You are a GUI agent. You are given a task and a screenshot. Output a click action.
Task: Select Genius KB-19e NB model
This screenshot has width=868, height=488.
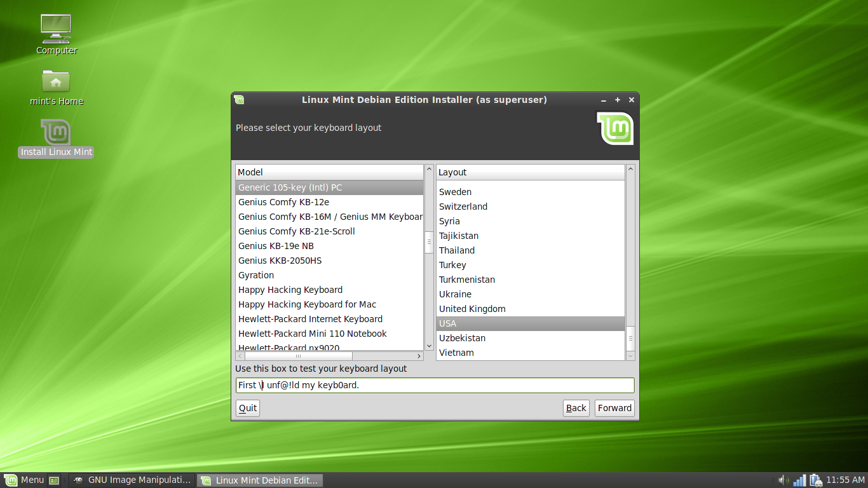tap(329, 246)
